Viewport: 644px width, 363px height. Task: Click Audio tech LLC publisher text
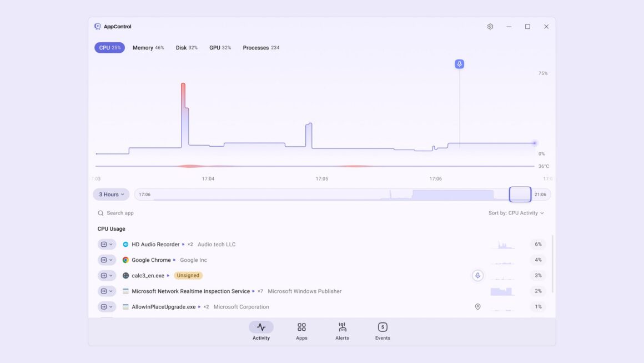tap(217, 244)
